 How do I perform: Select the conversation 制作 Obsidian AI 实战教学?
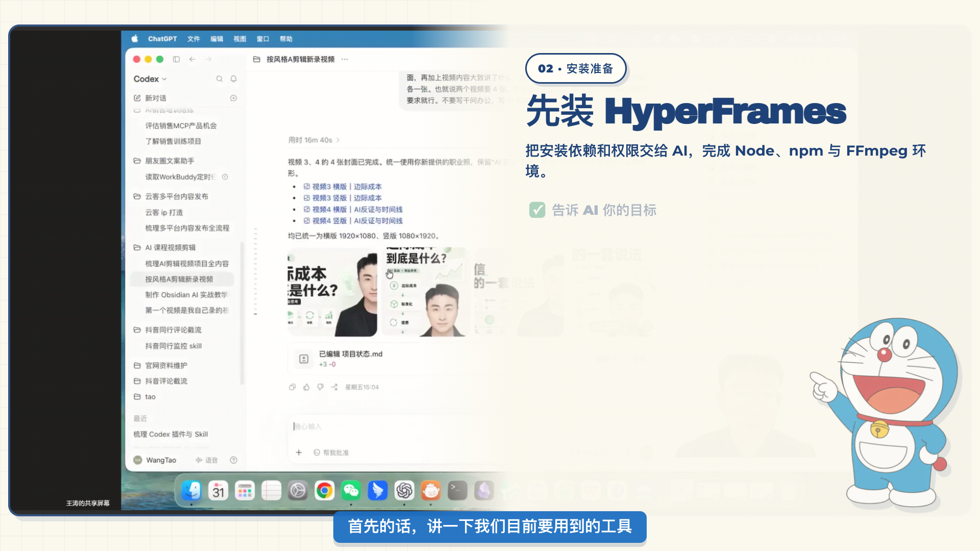point(187,294)
